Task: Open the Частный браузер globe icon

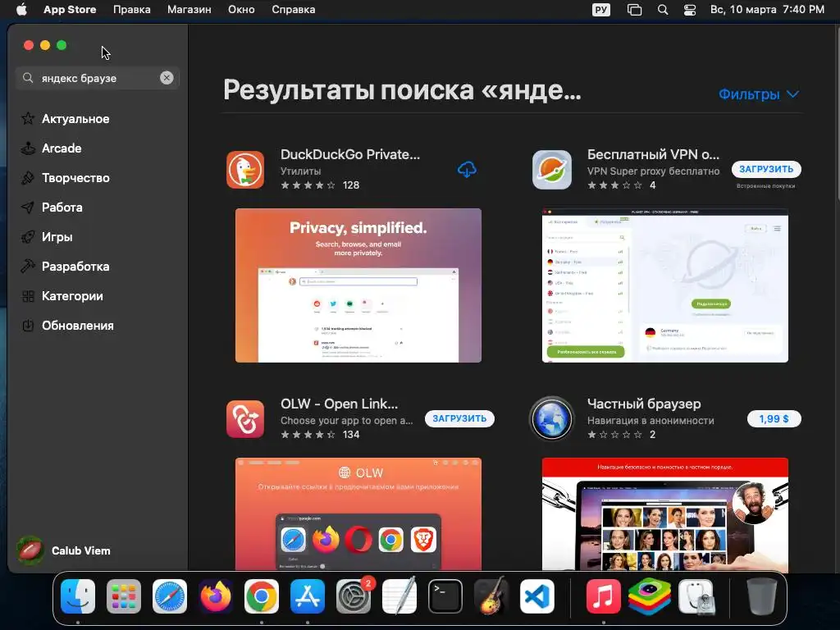Action: point(552,419)
